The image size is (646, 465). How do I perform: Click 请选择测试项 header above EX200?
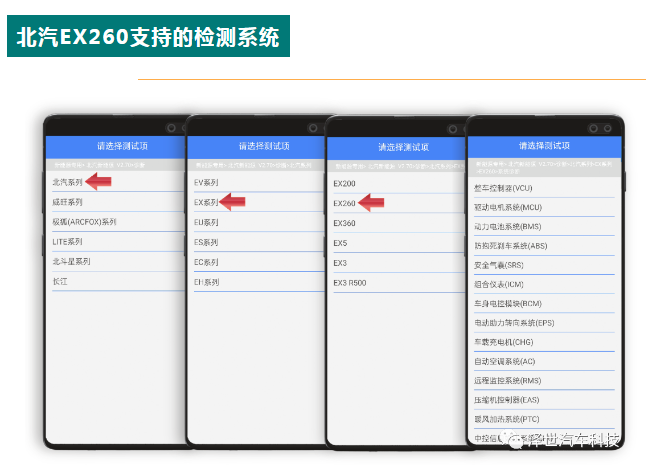point(404,147)
